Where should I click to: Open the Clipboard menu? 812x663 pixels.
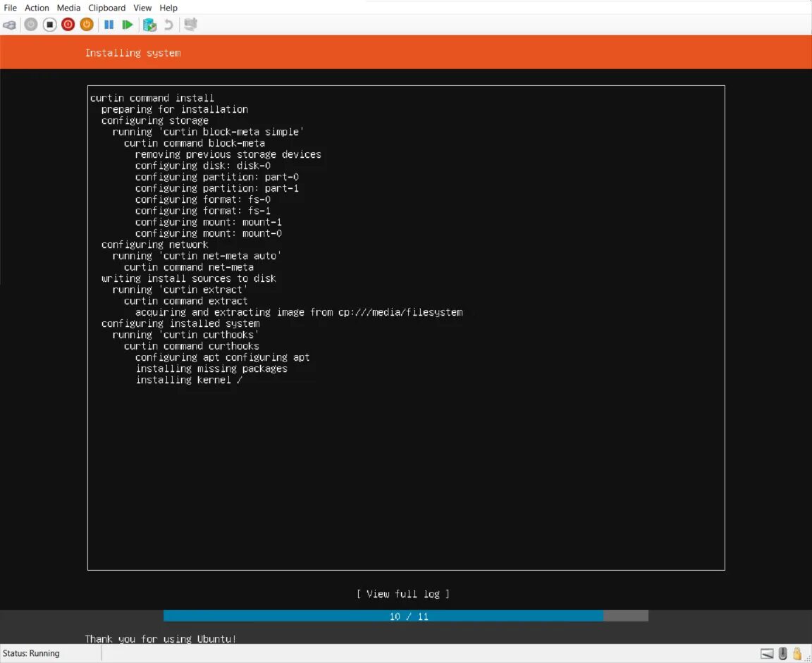106,8
